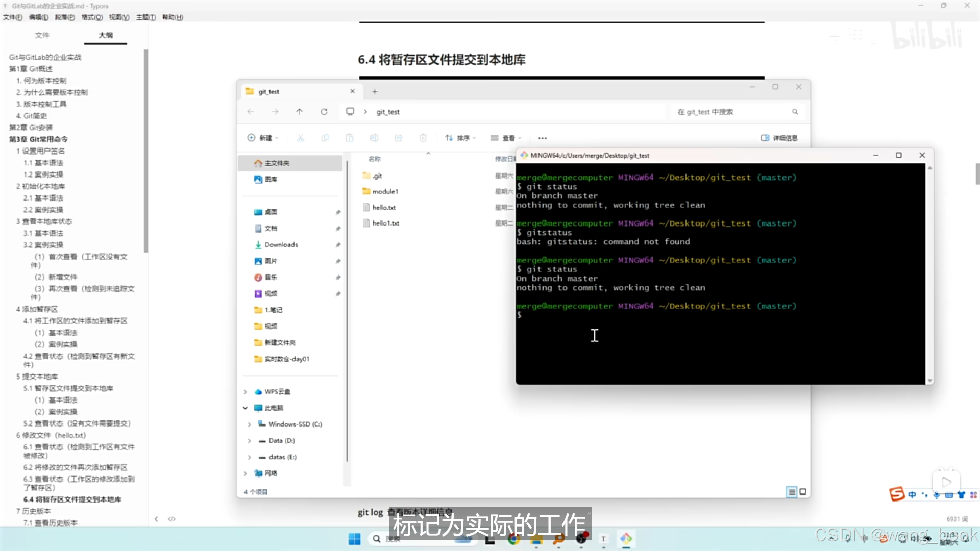Image resolution: width=980 pixels, height=551 pixels.
Task: Select the .git folder
Action: [372, 176]
